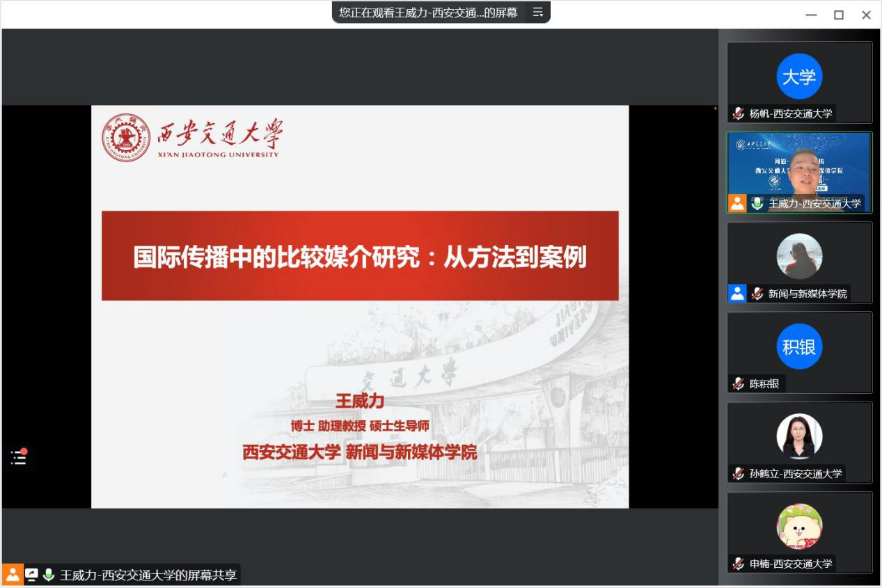
Task: Select the blue 积银 avatar tile
Action: pos(799,346)
